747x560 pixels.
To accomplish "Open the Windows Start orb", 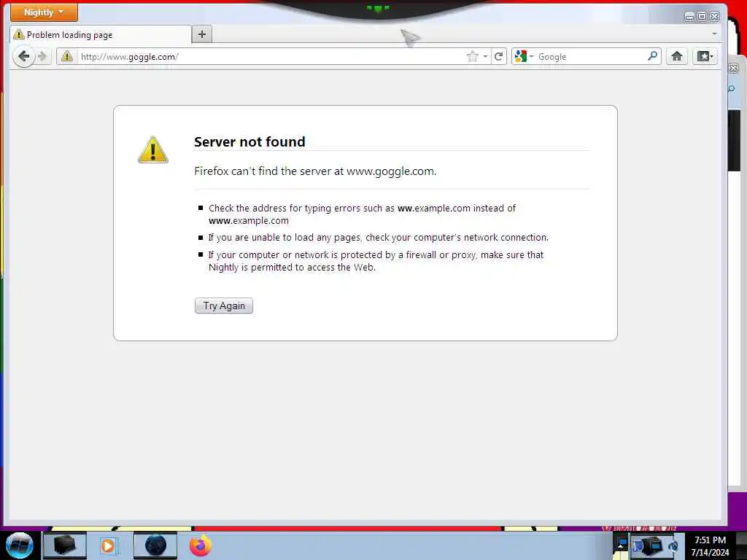I will pos(20,545).
